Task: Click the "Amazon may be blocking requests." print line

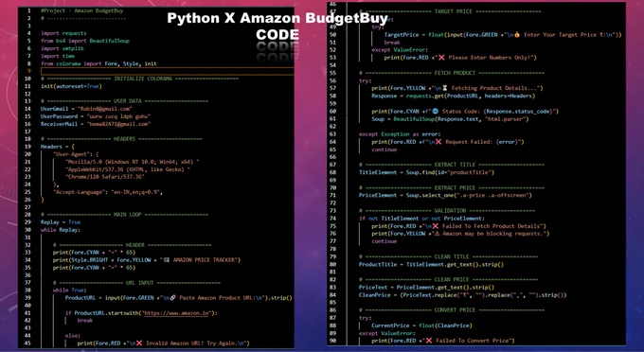Action: click(460, 234)
